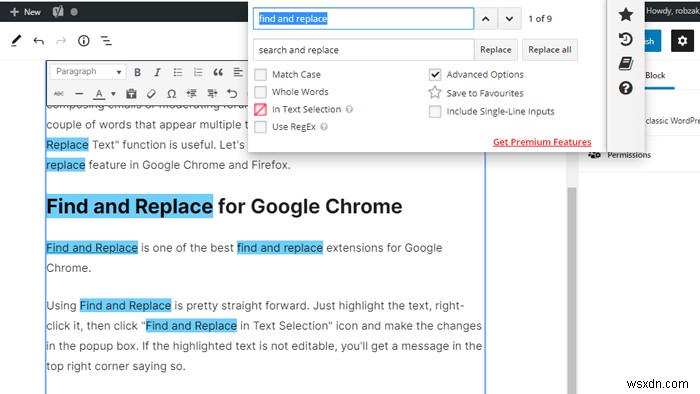Enable Include Single-Line Inputs checkbox
Screen dimensions: 700x394
[435, 111]
